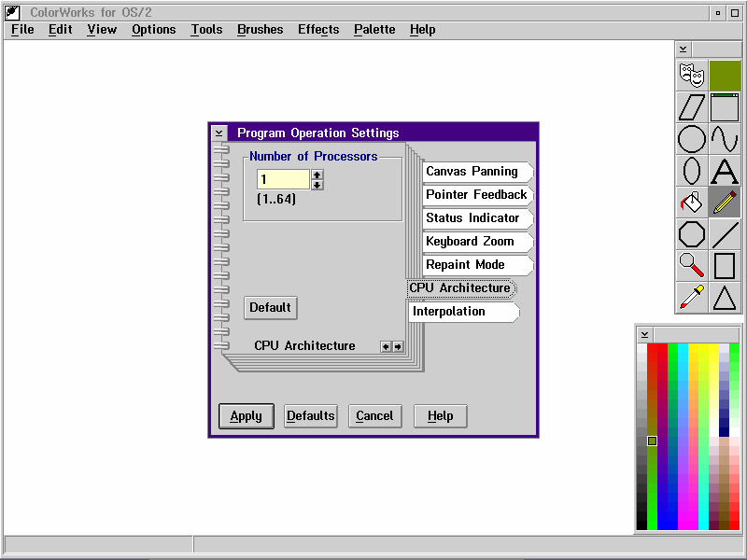Select the CPU Architecture notebook tab
The height and width of the screenshot is (560, 747).
point(461,288)
